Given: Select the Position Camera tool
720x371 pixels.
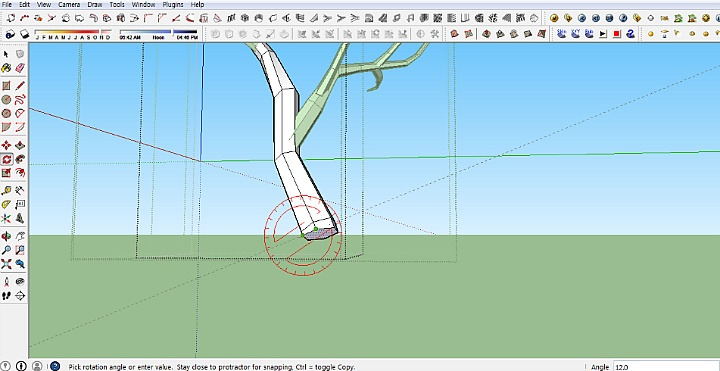Looking at the screenshot, I should (x=6, y=281).
